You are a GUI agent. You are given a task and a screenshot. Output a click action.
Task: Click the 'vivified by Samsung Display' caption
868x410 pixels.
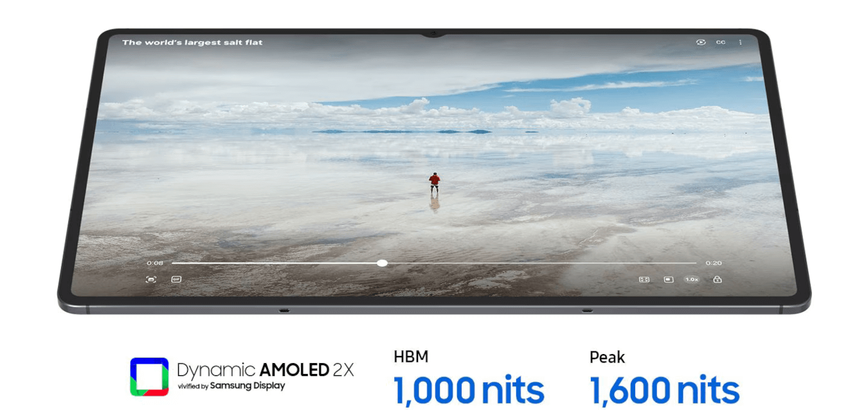pos(231,386)
